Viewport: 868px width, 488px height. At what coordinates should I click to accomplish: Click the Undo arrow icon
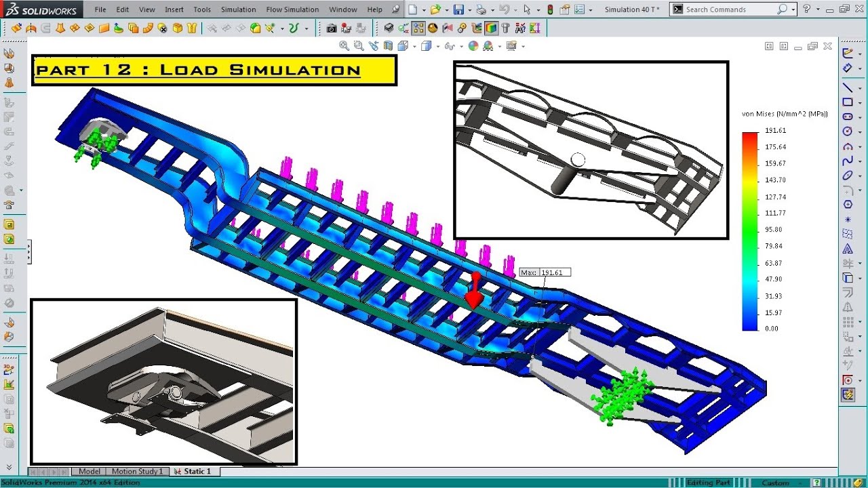click(504, 9)
